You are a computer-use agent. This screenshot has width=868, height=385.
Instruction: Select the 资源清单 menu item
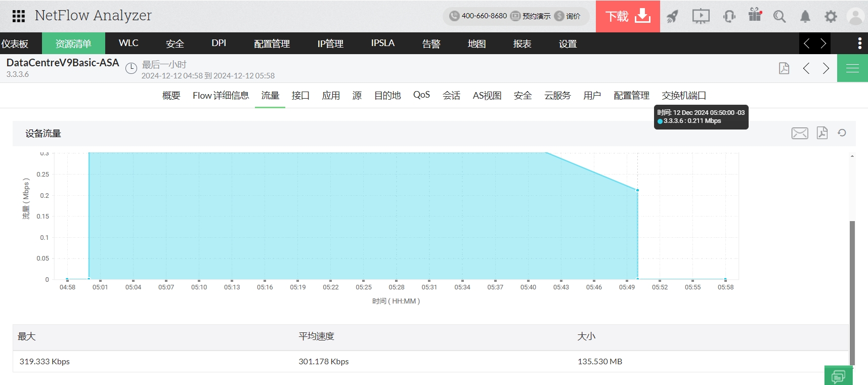pyautogui.click(x=73, y=44)
